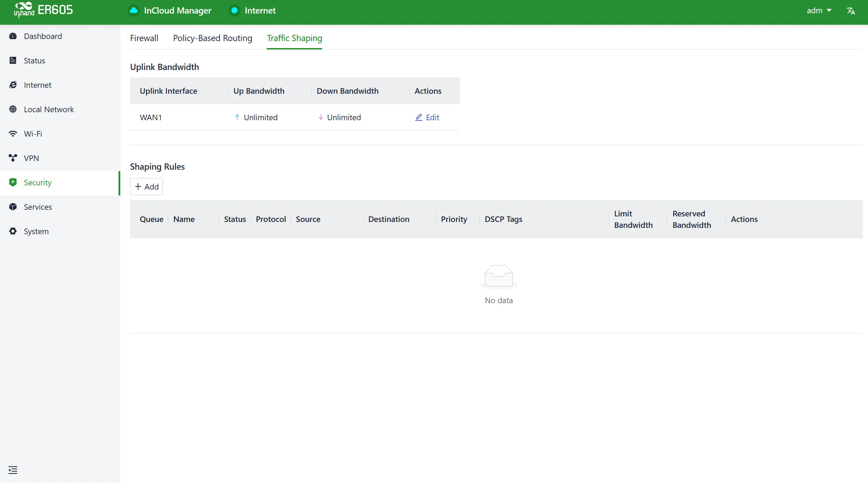Select the Traffic Shaping tab
The height and width of the screenshot is (484, 868).
pyautogui.click(x=295, y=38)
